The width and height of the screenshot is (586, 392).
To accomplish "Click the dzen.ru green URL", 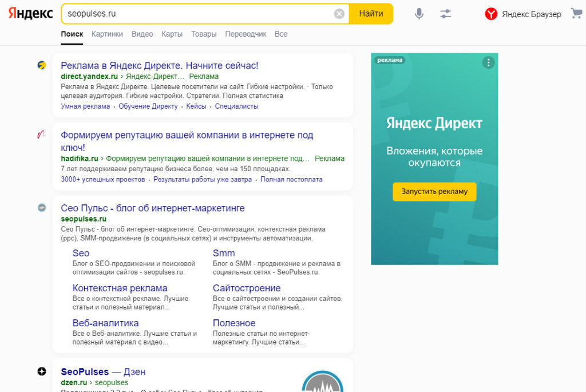I will 74,383.
